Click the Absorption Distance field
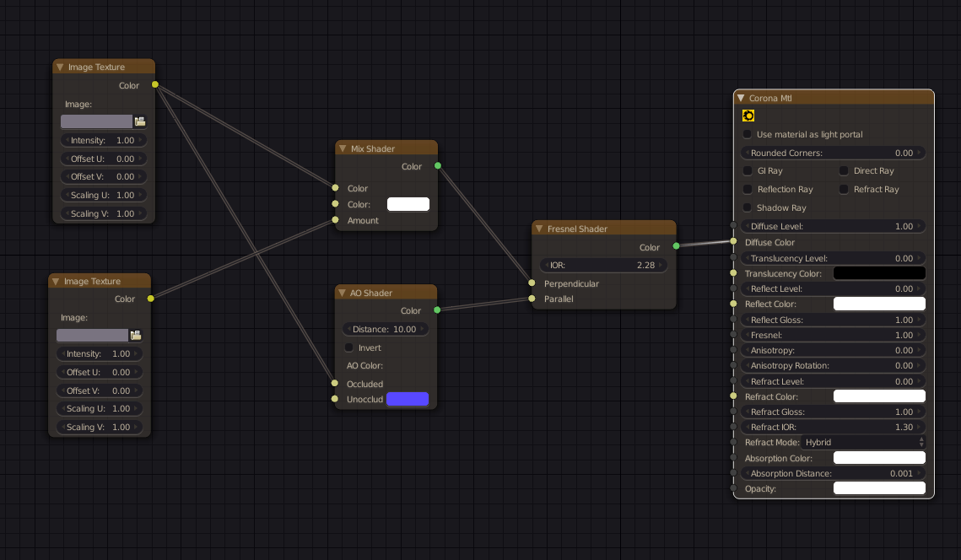This screenshot has width=961, height=560. coord(833,473)
